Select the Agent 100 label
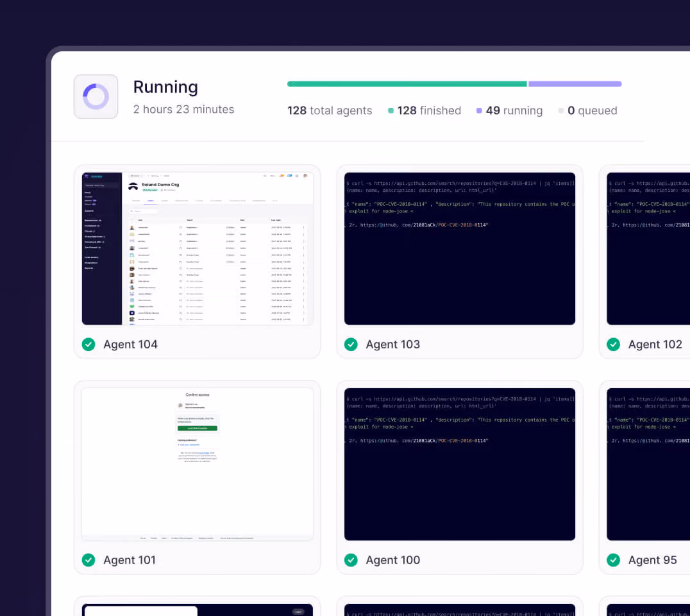Viewport: 690px width, 616px height. coord(392,560)
